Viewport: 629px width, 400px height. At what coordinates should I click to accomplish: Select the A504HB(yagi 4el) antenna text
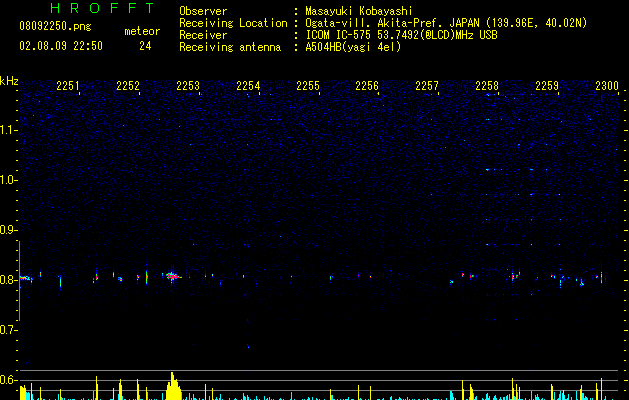tap(353, 47)
